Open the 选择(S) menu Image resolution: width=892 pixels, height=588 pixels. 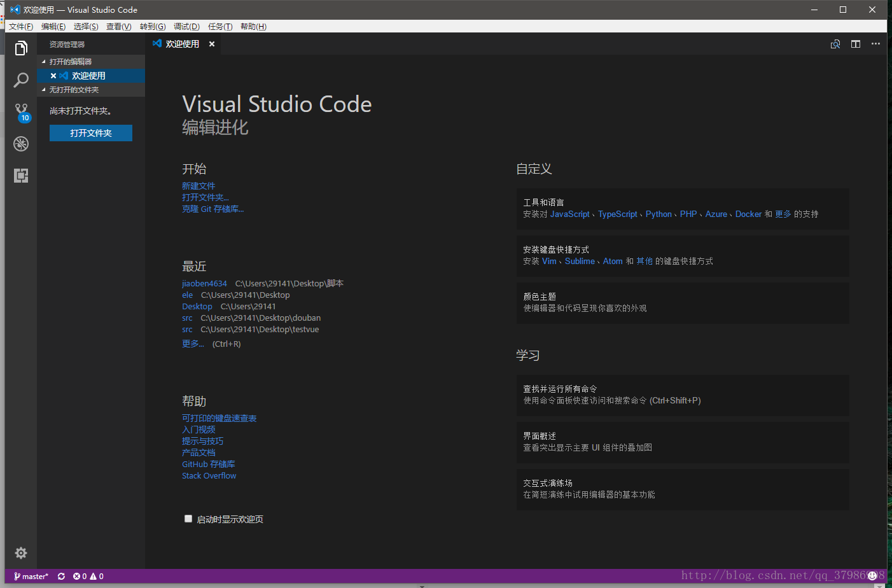(x=86, y=27)
